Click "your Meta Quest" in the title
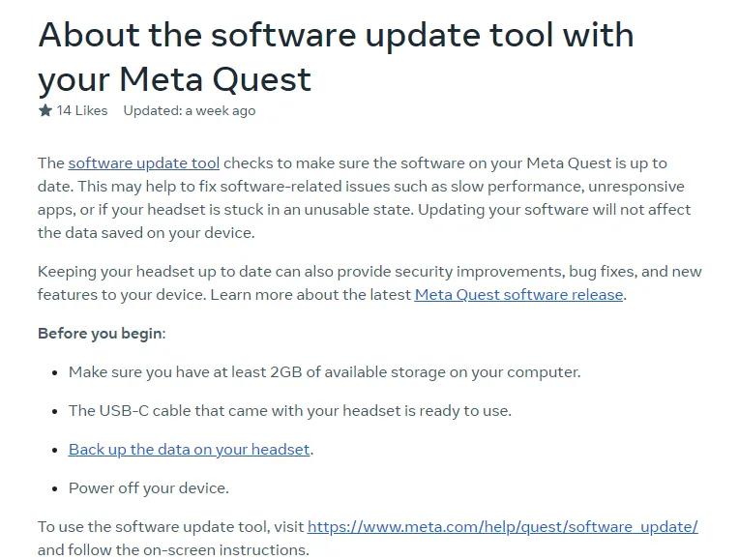The image size is (739, 560). click(x=174, y=78)
